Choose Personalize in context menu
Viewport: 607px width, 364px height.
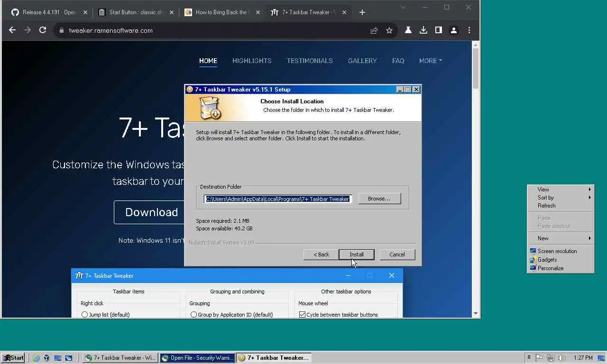point(561,268)
